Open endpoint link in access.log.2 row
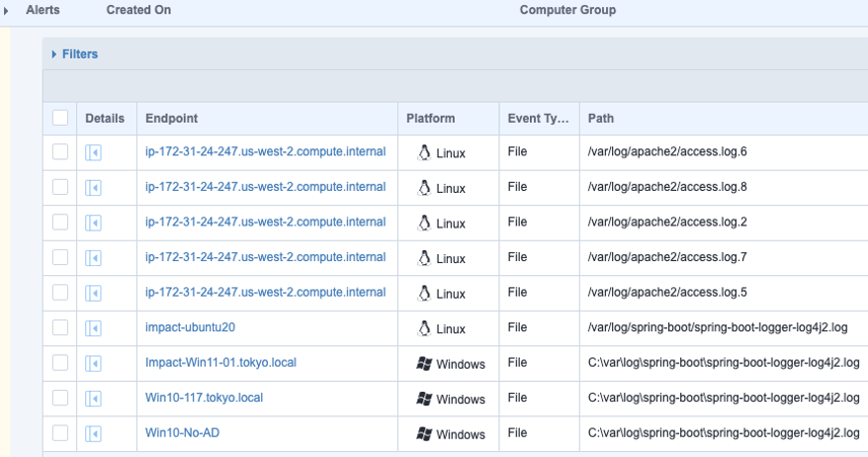Viewport: 868px width, 457px height. coord(265,223)
